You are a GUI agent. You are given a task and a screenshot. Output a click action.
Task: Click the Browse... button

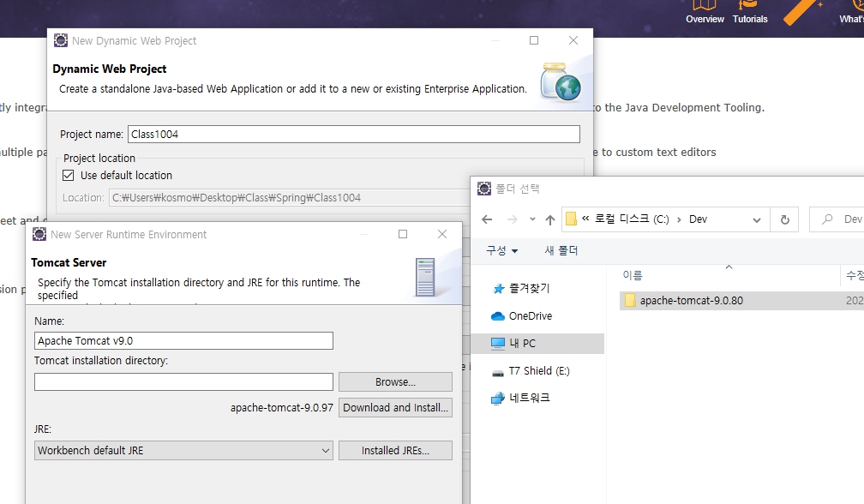(395, 381)
